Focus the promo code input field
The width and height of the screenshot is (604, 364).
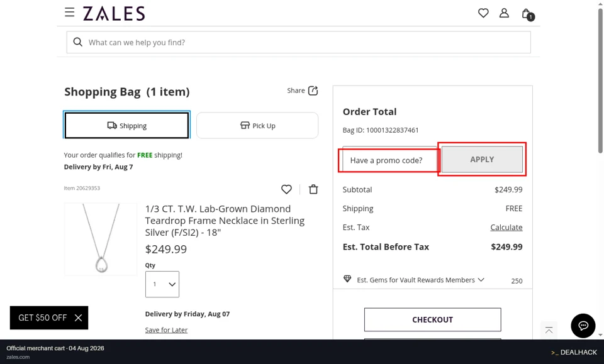[389, 160]
